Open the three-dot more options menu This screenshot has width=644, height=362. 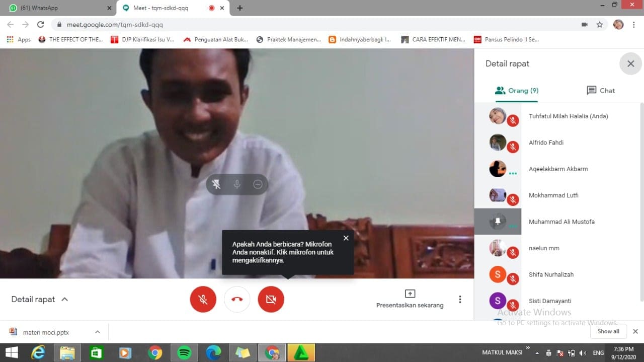[460, 299]
